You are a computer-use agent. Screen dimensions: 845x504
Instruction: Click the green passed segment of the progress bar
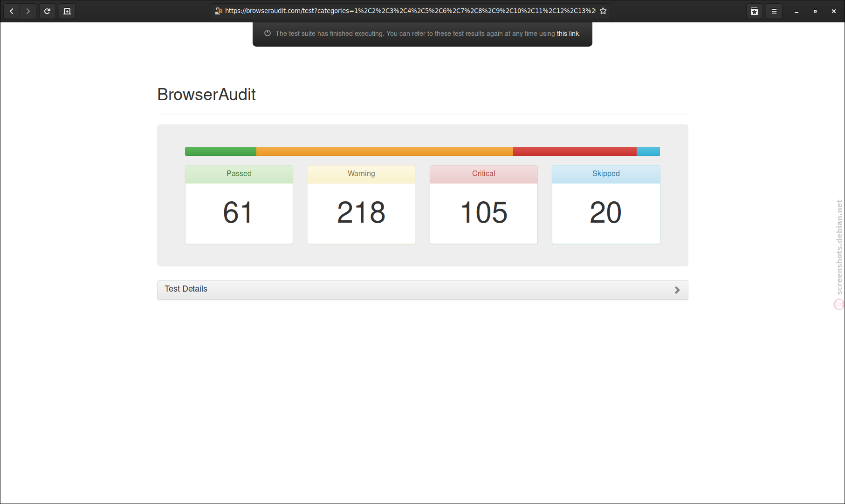[x=220, y=151]
